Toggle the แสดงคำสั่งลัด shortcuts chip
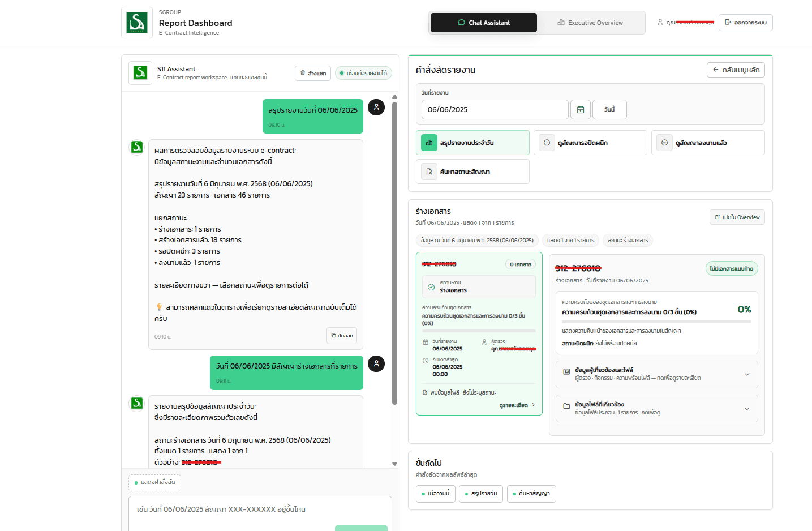This screenshot has height=531, width=812. pyautogui.click(x=154, y=482)
